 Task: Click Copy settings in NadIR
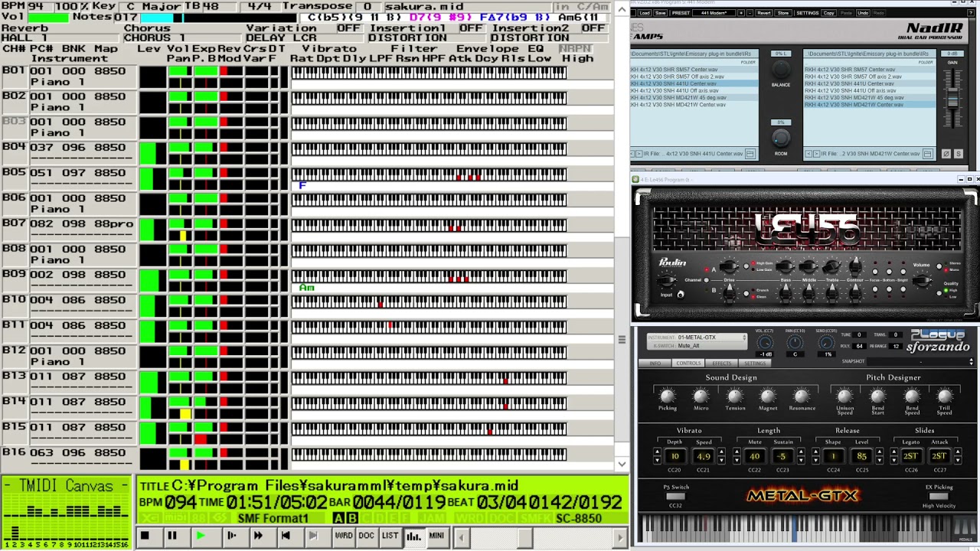pos(828,13)
